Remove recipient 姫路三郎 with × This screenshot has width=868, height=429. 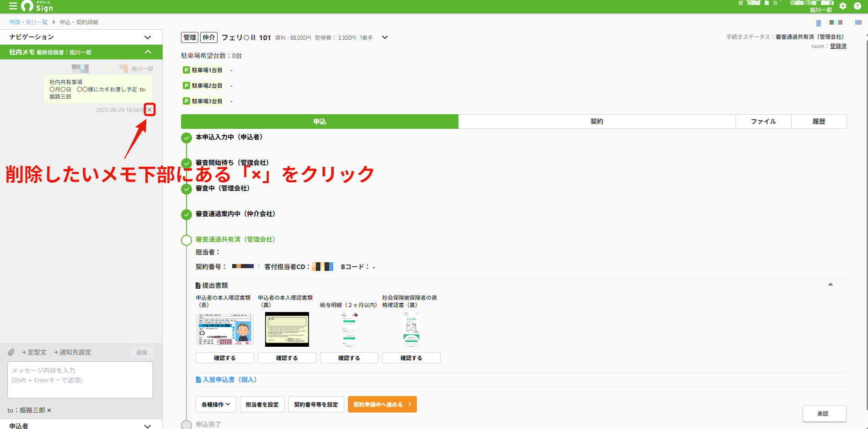pyautogui.click(x=49, y=410)
